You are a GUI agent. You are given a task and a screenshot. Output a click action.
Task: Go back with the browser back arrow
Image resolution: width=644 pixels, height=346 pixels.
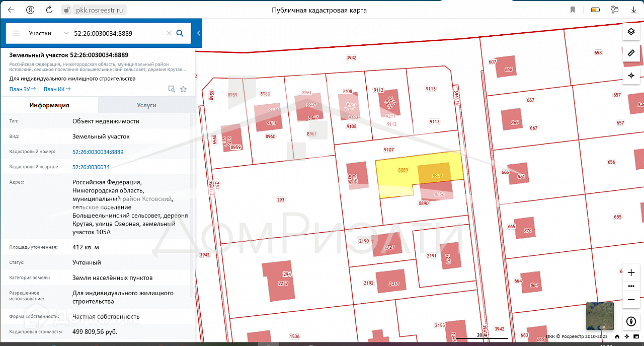click(11, 10)
